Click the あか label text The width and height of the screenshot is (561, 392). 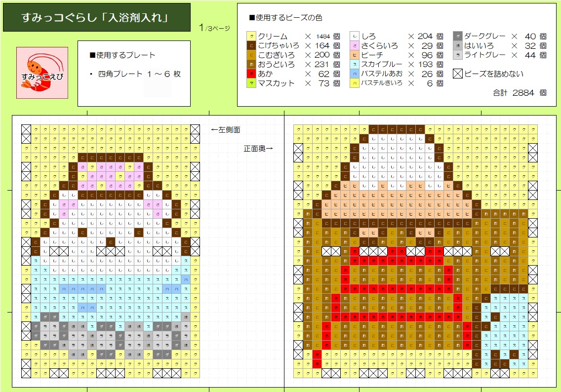(266, 74)
